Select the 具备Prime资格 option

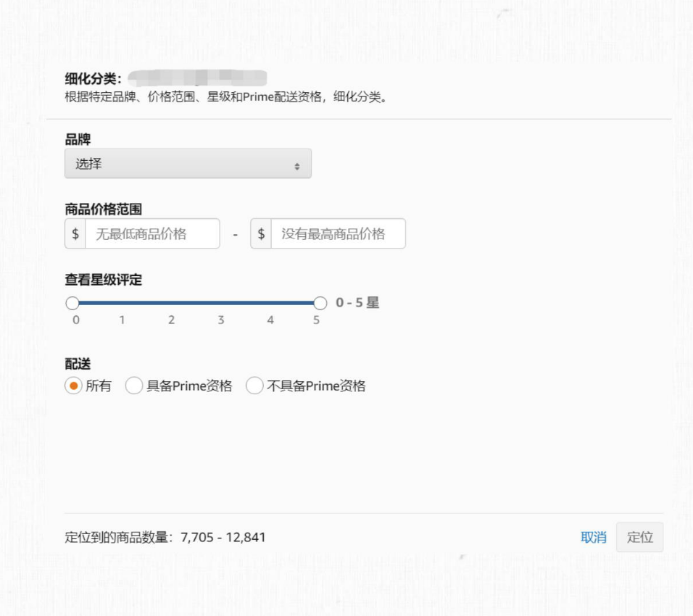pyautogui.click(x=134, y=386)
